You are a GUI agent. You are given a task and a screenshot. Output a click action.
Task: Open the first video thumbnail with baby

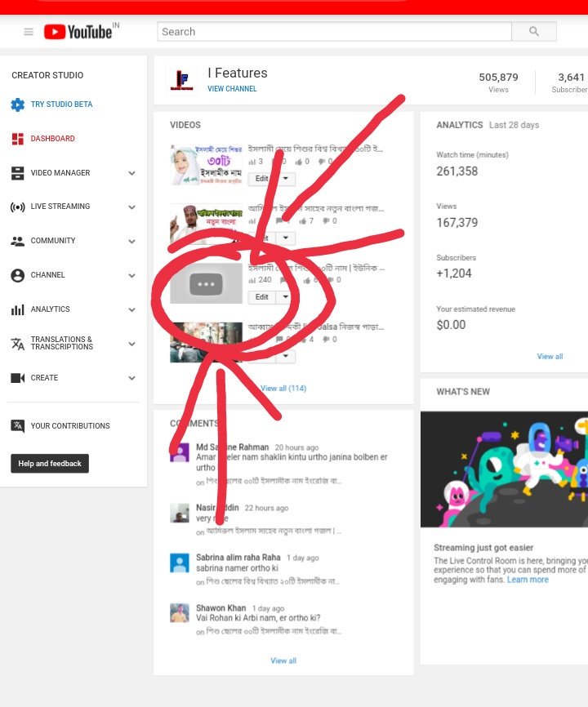pos(206,165)
